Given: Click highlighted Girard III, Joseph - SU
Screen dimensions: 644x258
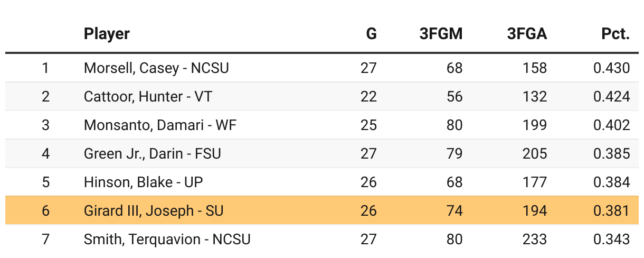Looking at the screenshot, I should 154,210.
